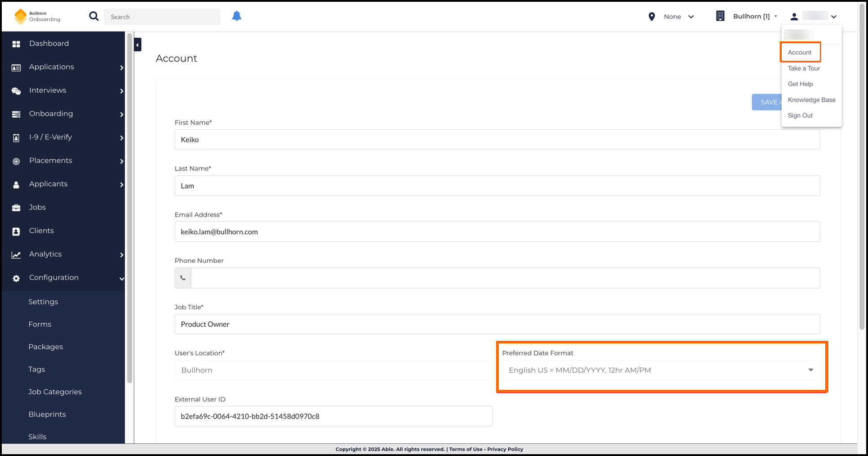Open Job Categories under Configuration

point(55,392)
